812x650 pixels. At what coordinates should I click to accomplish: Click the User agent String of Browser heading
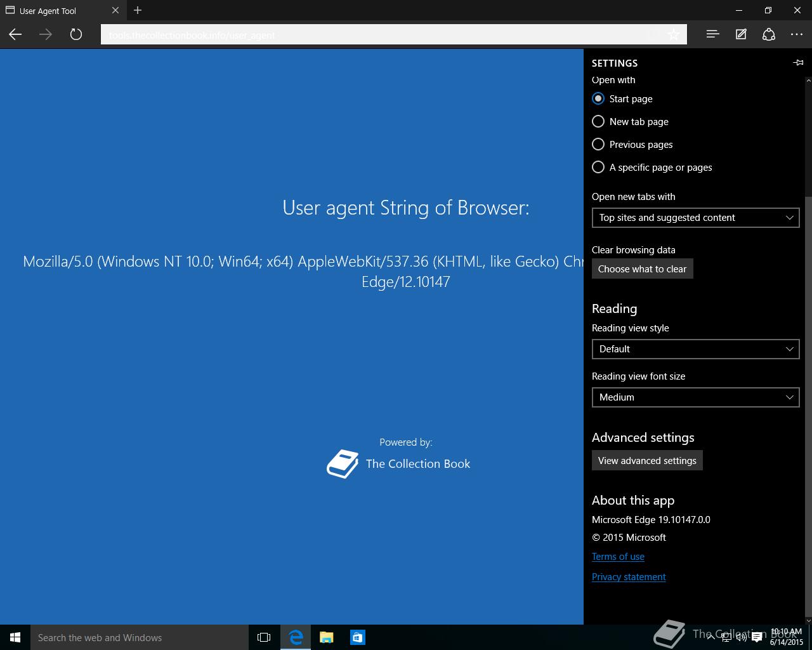click(x=406, y=208)
